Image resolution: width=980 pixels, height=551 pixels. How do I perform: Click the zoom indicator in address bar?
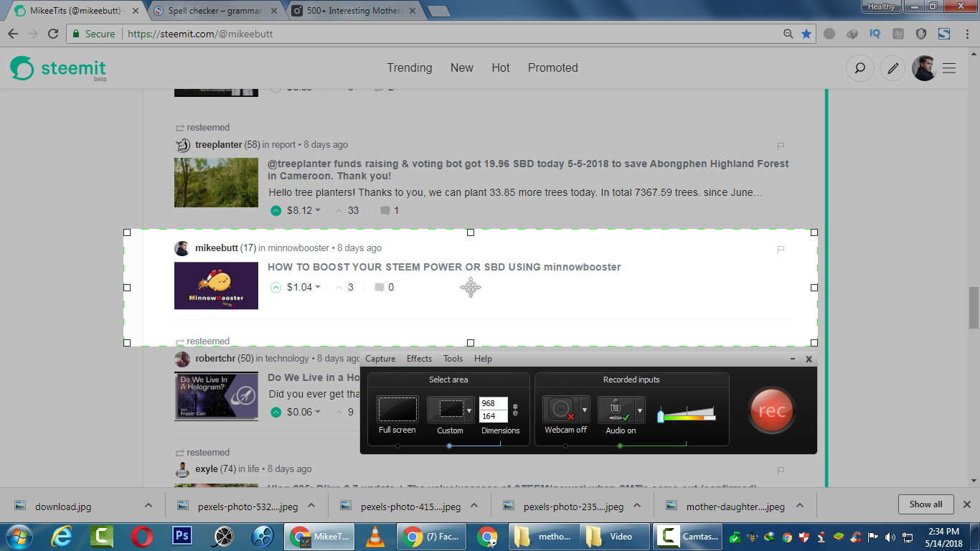788,34
